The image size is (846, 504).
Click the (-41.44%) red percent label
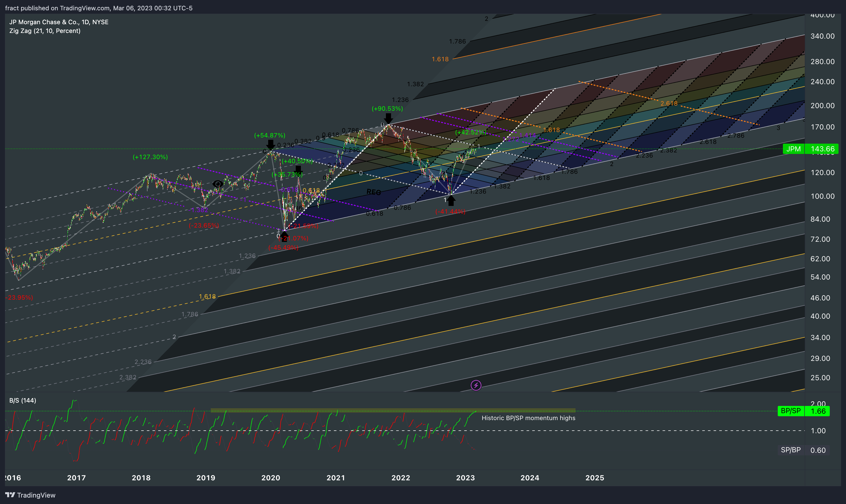pyautogui.click(x=450, y=212)
